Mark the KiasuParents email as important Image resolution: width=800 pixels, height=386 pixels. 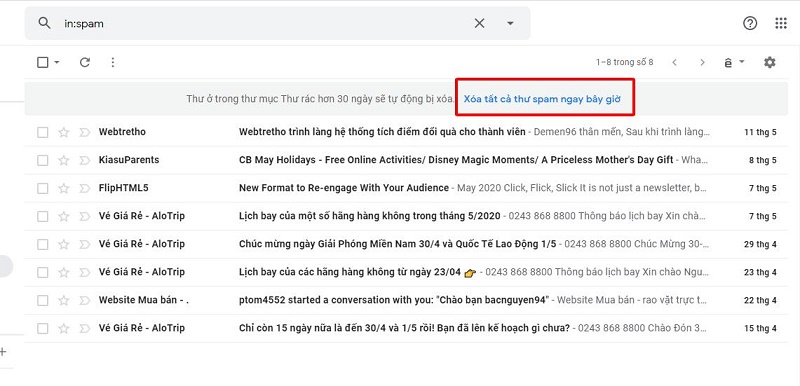pyautogui.click(x=84, y=161)
